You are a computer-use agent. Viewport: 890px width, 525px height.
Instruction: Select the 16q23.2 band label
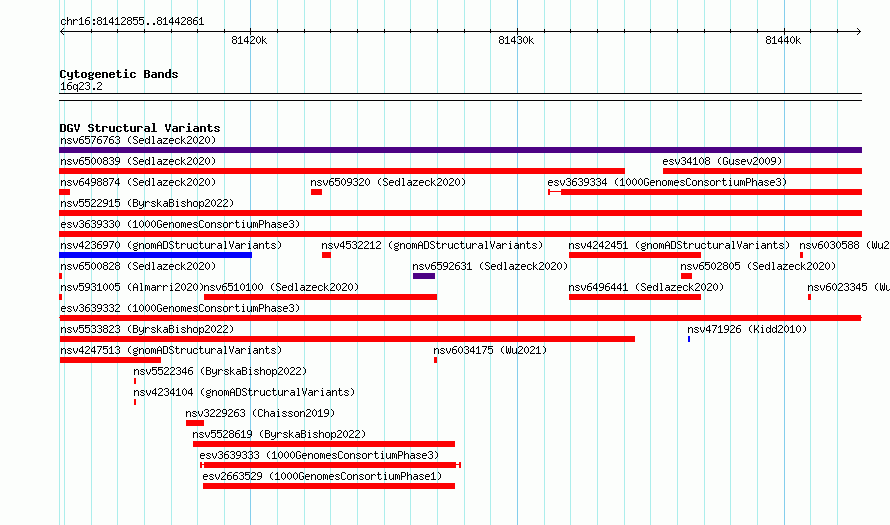point(81,86)
